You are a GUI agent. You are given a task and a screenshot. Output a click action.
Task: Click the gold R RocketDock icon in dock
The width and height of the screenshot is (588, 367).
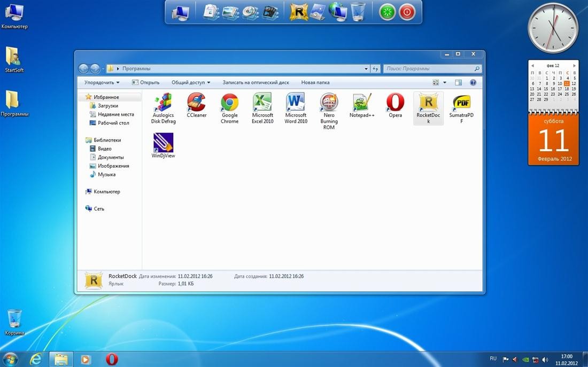[x=299, y=12]
